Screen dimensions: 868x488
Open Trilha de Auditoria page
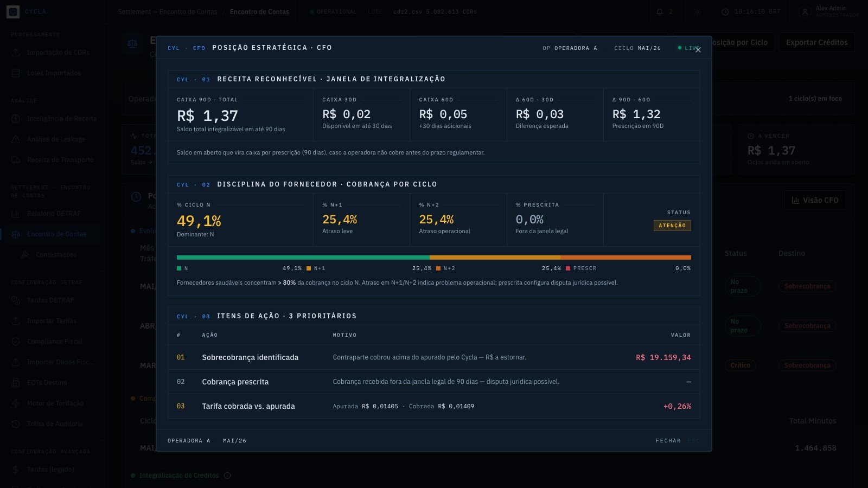(x=55, y=424)
